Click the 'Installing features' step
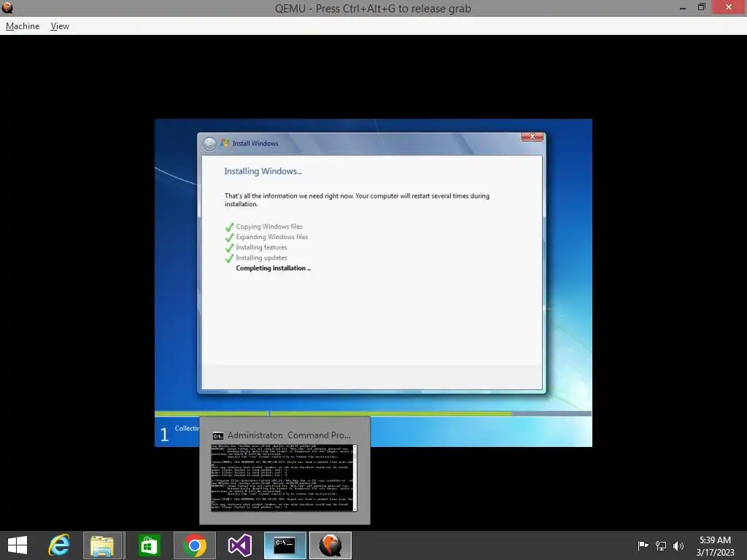Viewport: 747px width, 560px height. 262,247
